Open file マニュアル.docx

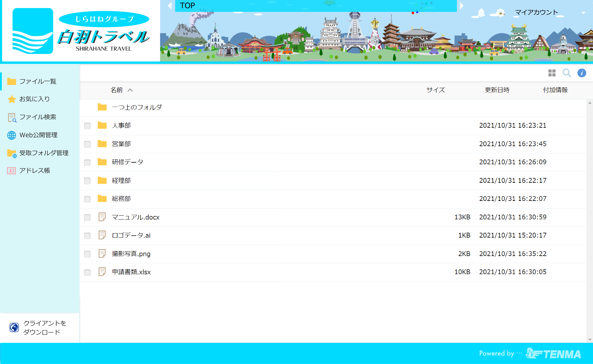point(136,217)
